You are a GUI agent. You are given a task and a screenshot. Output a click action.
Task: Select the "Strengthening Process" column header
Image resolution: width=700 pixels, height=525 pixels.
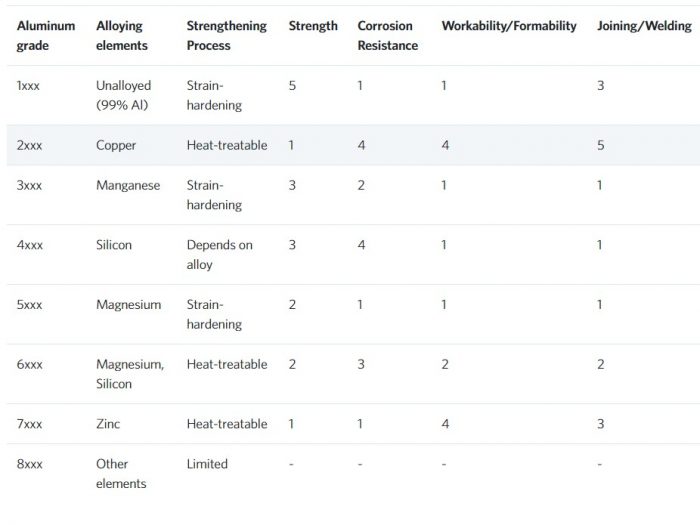point(226,35)
